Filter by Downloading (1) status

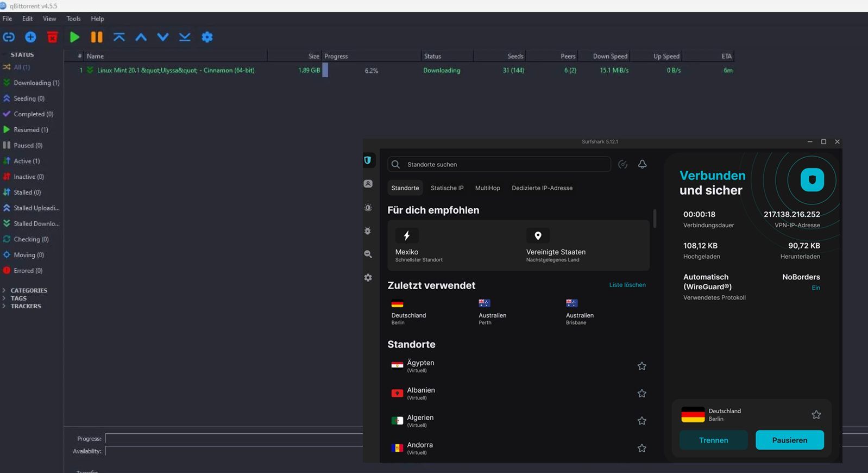[31, 83]
